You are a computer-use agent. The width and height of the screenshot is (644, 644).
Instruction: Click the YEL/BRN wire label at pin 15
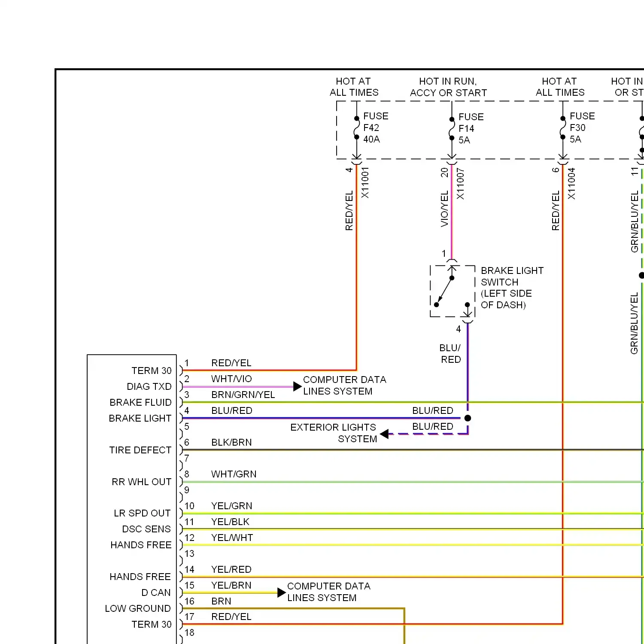231,585
